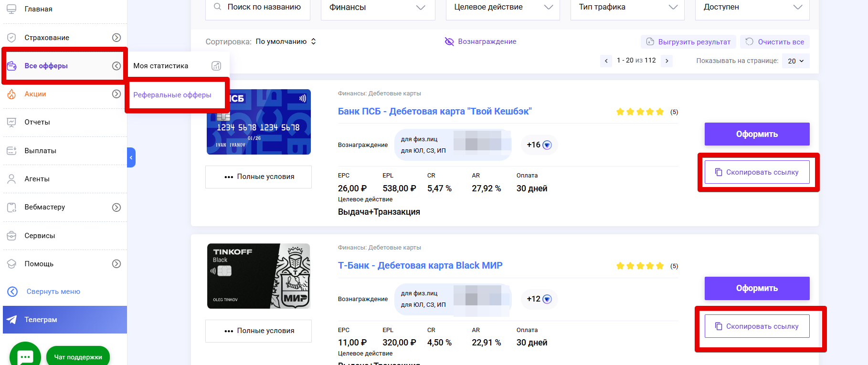Click the blue sidebar collapse handle

[x=131, y=157]
